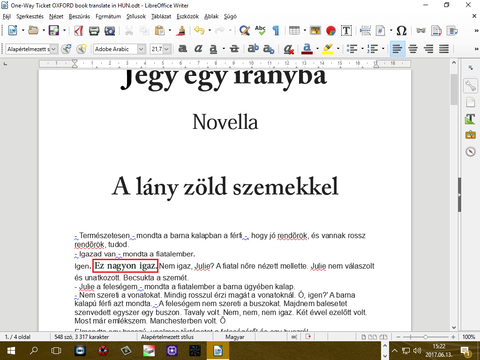The height and width of the screenshot is (360, 480).
Task: Save the document with Save icon
Action: tap(54, 31)
